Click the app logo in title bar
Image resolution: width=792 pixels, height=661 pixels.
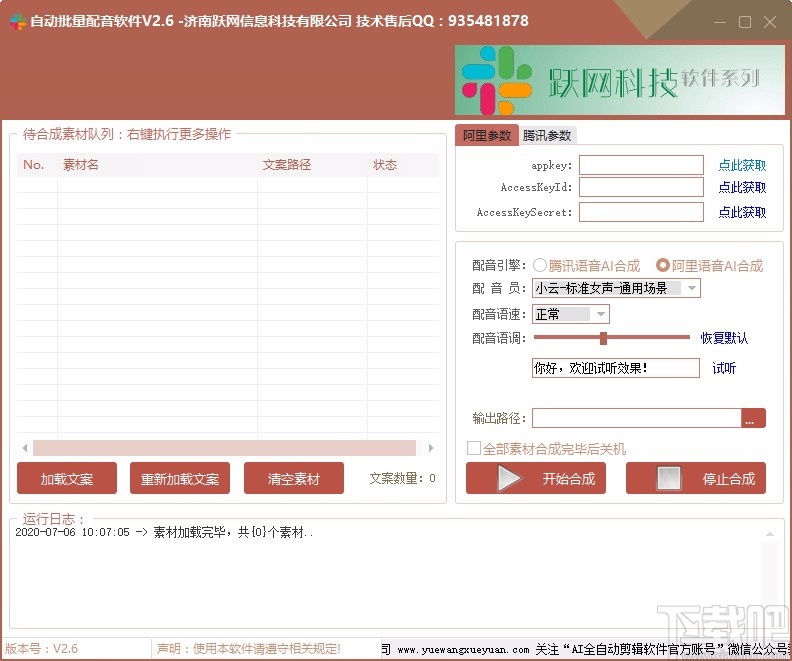(x=18, y=21)
